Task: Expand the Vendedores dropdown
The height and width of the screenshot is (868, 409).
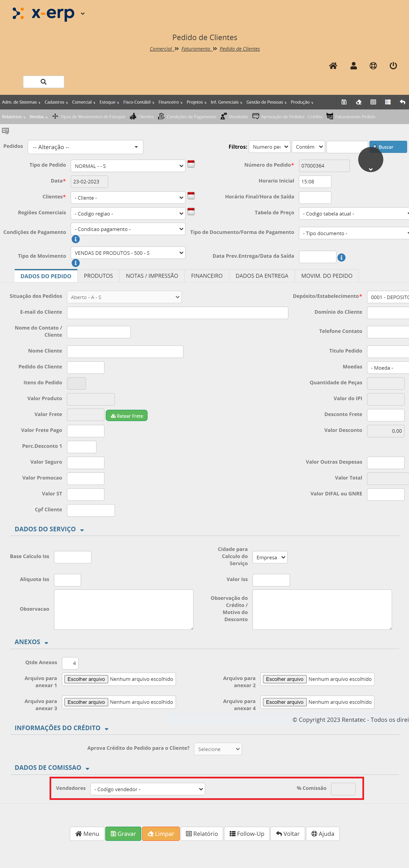Action: [x=147, y=789]
